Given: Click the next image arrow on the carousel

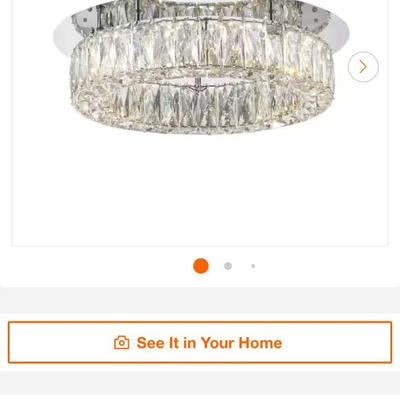Looking at the screenshot, I should click(x=363, y=67).
